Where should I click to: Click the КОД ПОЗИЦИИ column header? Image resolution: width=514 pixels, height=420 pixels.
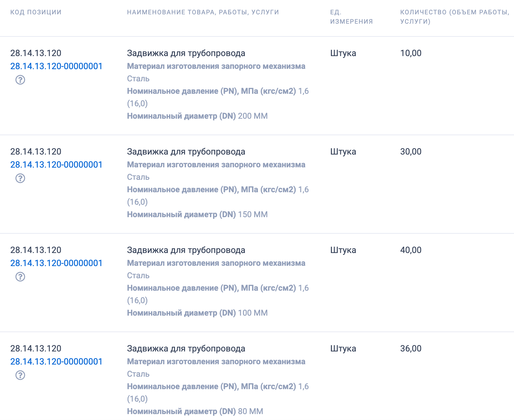(35, 12)
